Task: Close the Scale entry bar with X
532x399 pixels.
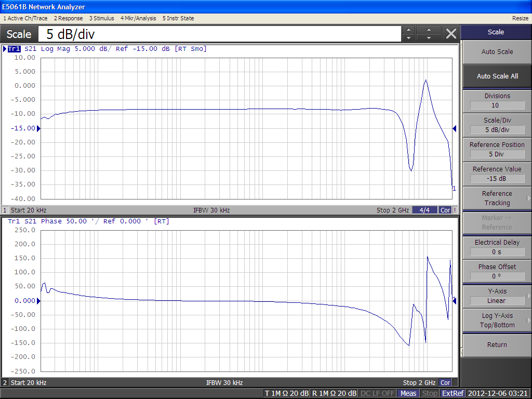Action: point(451,34)
